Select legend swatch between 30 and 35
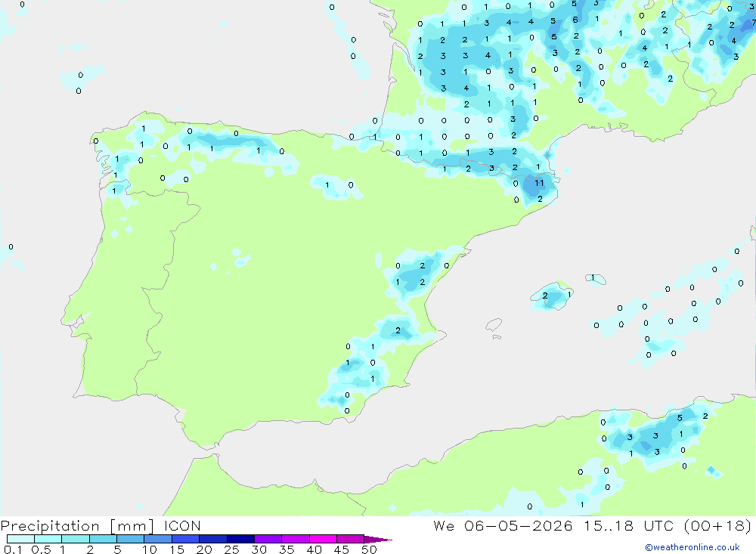 coord(268,539)
